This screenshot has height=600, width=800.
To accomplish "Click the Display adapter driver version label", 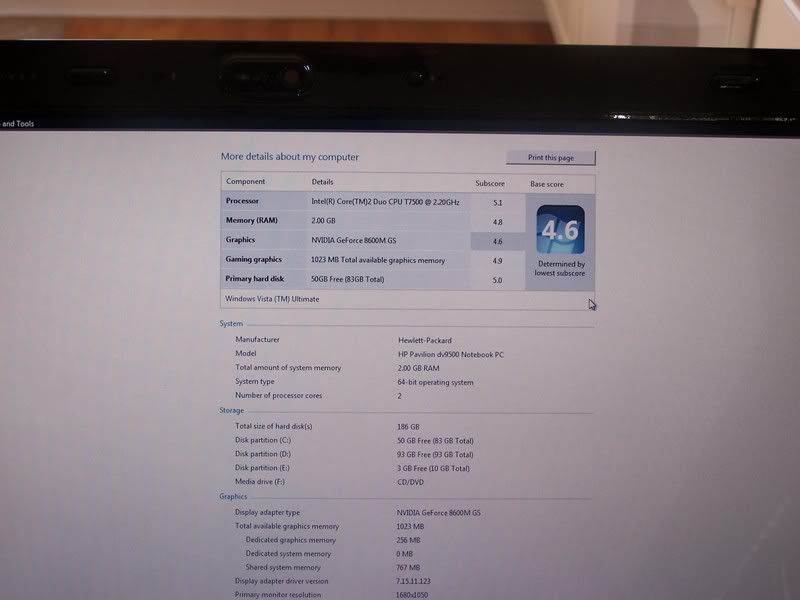I will click(x=282, y=581).
